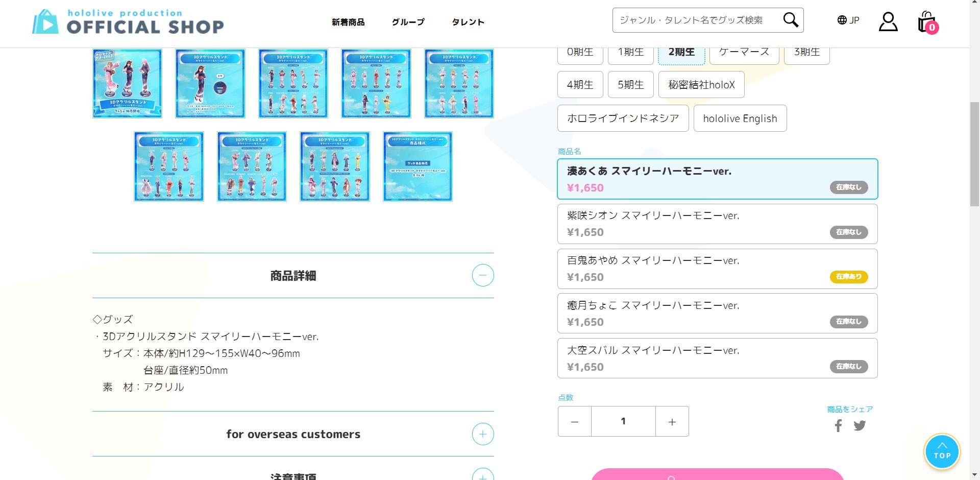Screen dimensions: 980x480
Task: Expand the for overseas customers section
Action: click(x=483, y=434)
